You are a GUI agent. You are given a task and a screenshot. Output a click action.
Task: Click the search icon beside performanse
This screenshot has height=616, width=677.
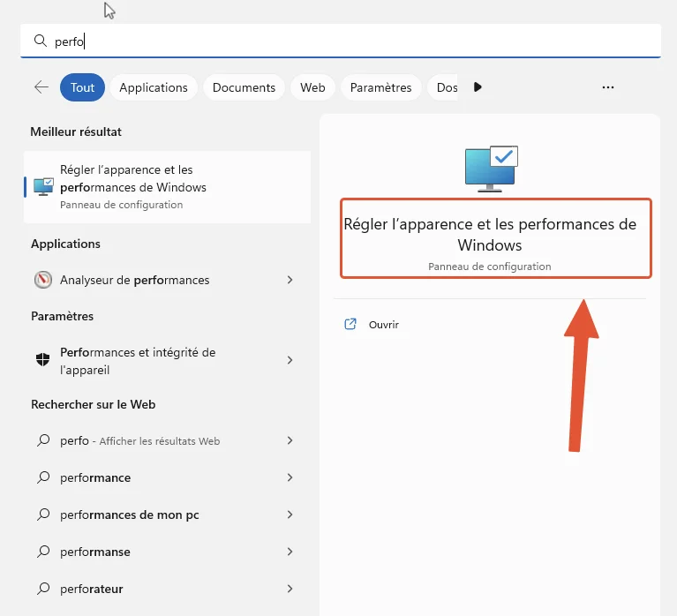point(43,552)
